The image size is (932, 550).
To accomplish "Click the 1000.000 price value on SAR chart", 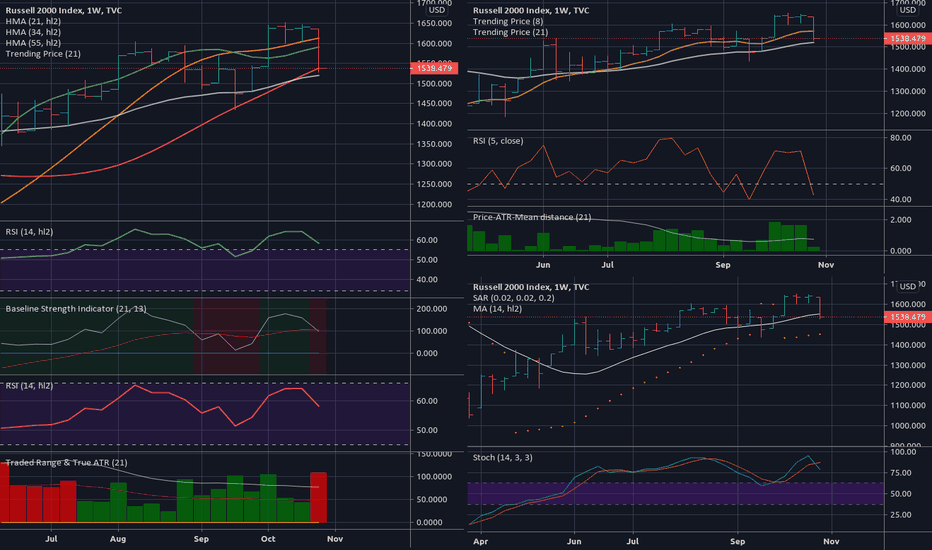I will coord(908,426).
